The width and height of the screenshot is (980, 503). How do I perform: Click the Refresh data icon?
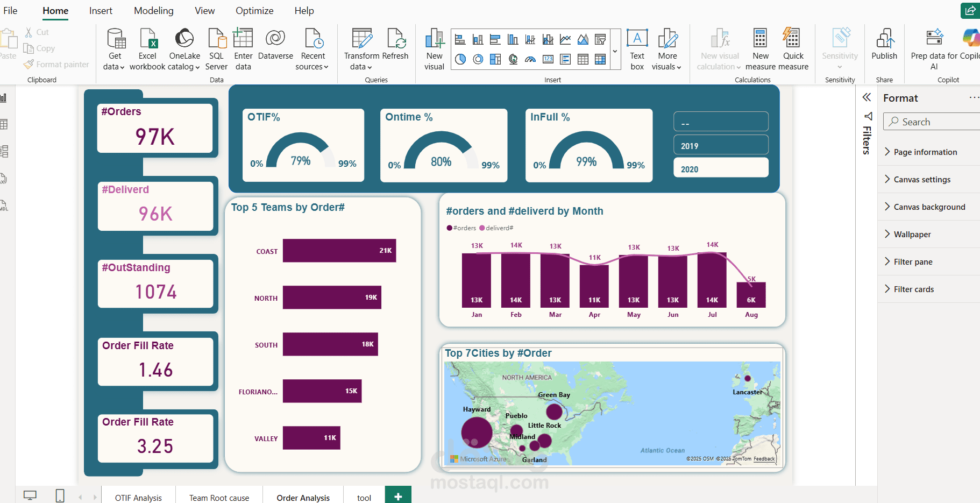[x=396, y=38]
